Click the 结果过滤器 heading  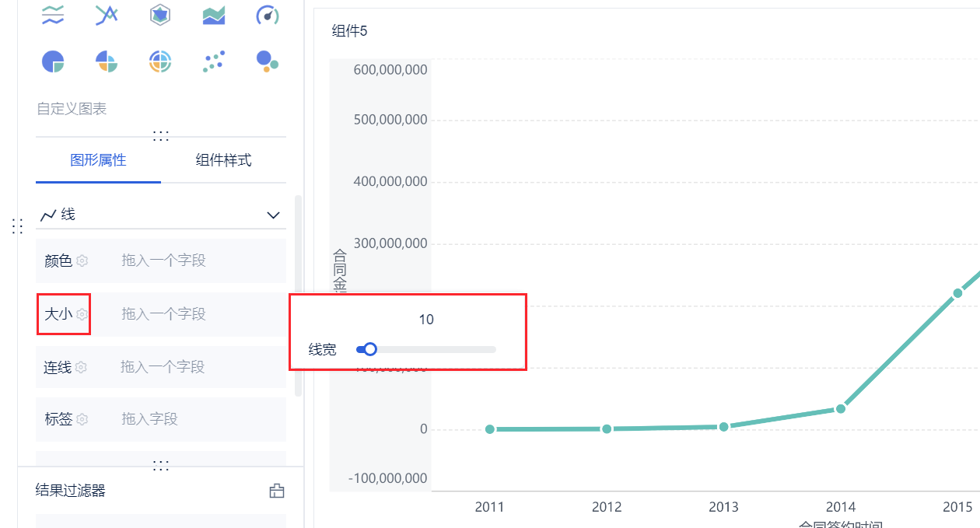pyautogui.click(x=71, y=490)
